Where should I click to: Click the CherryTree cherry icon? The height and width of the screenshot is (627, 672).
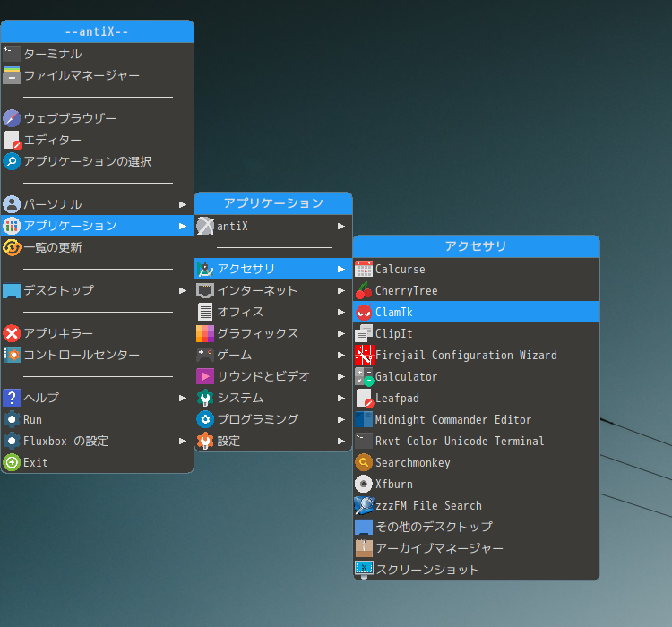click(x=364, y=290)
